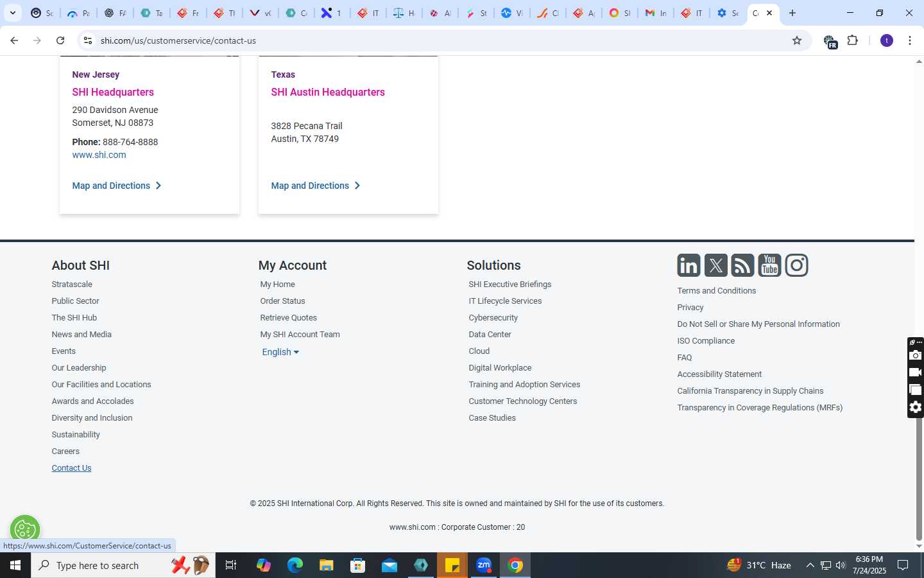Viewport: 924px width, 578px height.
Task: Open SHI YouTube channel icon
Action: coord(769,265)
